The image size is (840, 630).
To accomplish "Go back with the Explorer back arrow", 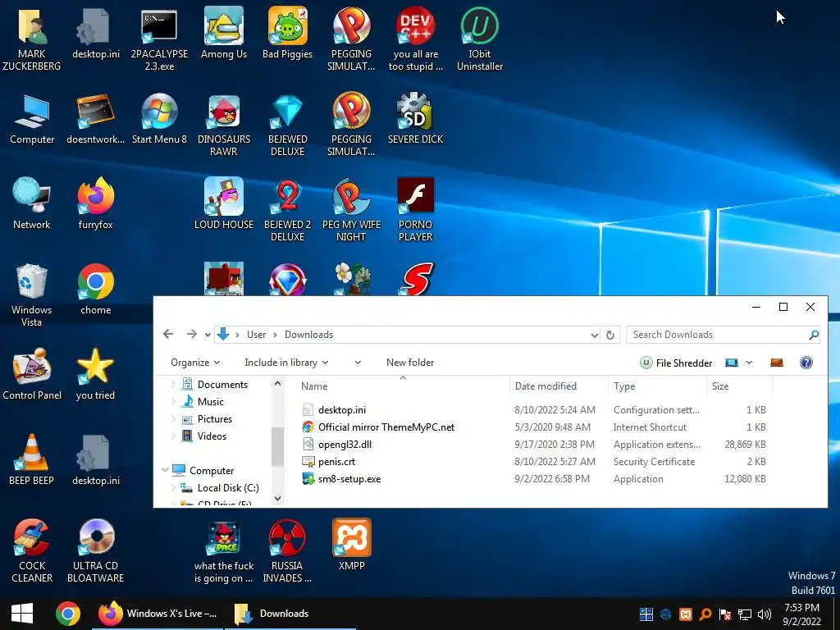I will (x=168, y=335).
